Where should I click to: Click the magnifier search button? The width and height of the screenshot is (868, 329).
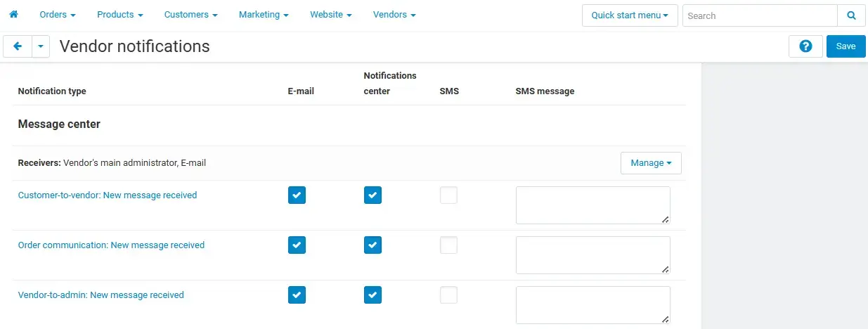[x=851, y=15]
